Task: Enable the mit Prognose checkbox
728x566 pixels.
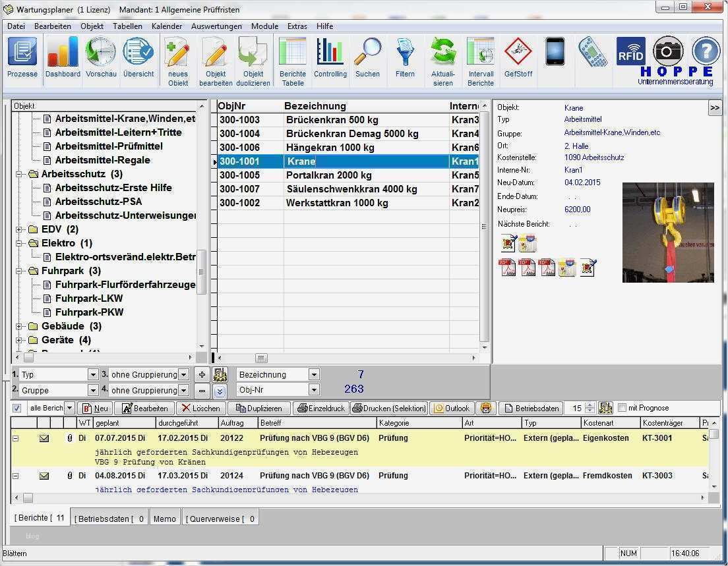Action: click(622, 408)
